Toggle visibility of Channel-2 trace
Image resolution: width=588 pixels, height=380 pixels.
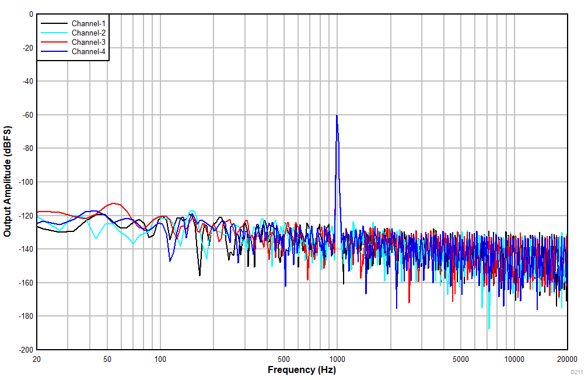point(87,34)
